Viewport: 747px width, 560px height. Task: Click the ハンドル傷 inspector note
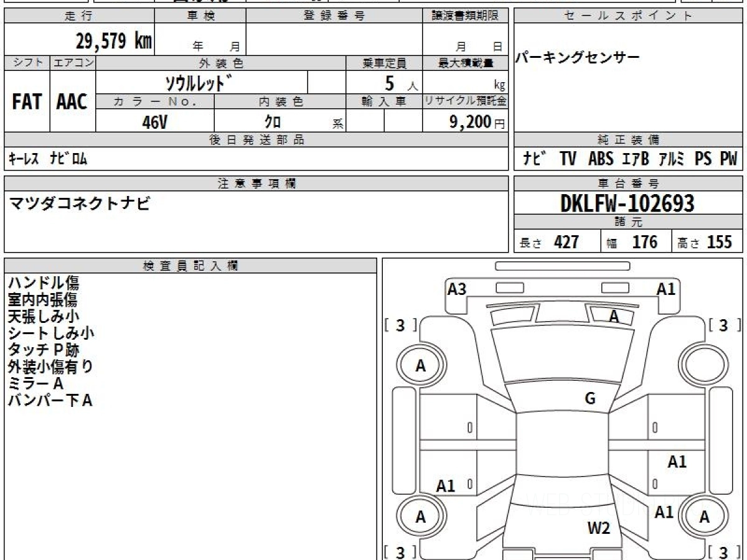point(44,284)
